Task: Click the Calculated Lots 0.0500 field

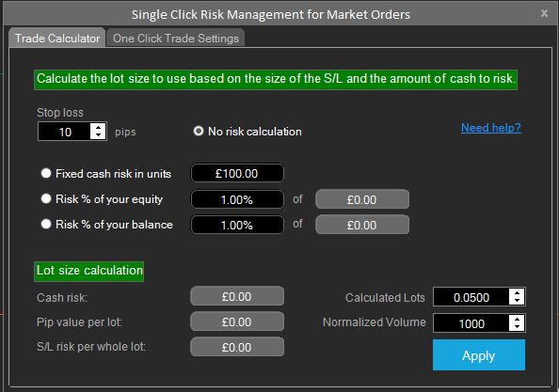Action: point(471,297)
